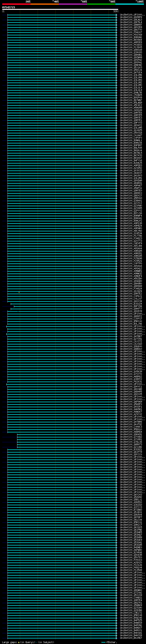Select the UniRef100_B0LJ56 alignment label
146x644 pixels.
click(131, 324)
